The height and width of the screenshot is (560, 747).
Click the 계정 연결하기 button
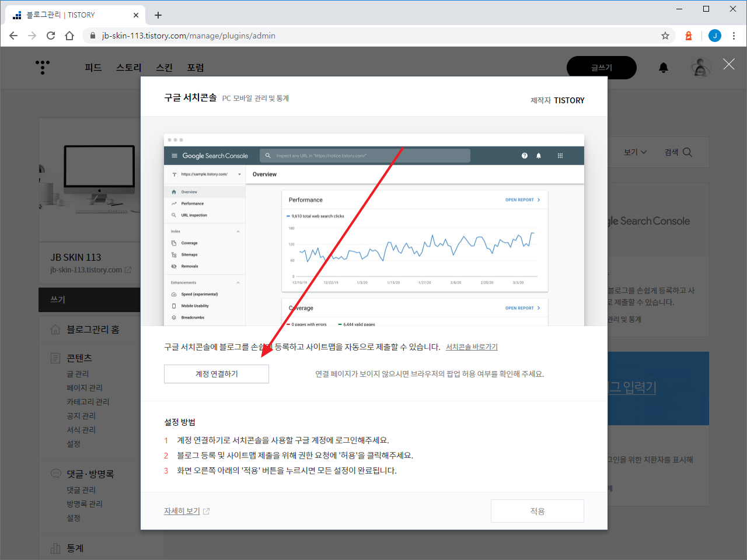(x=217, y=374)
